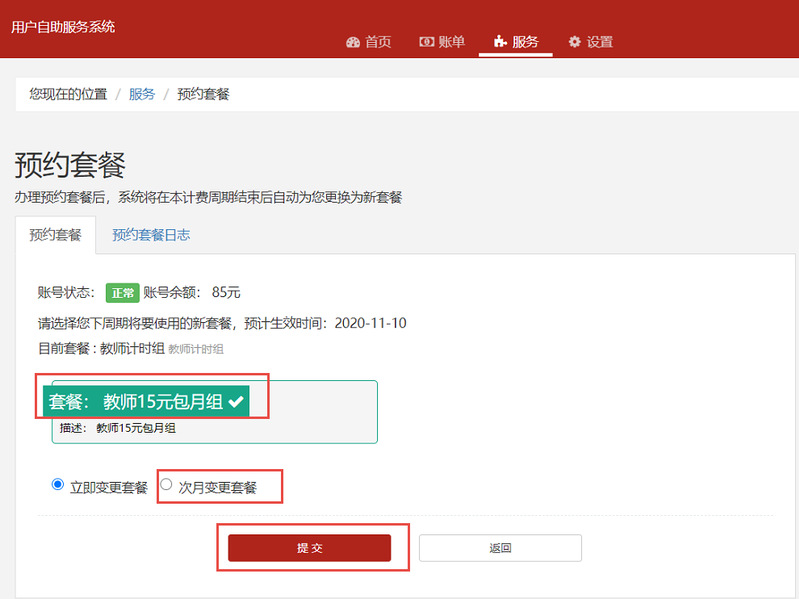Go to the 首页 navigation text
799x599 pixels.
tap(378, 42)
